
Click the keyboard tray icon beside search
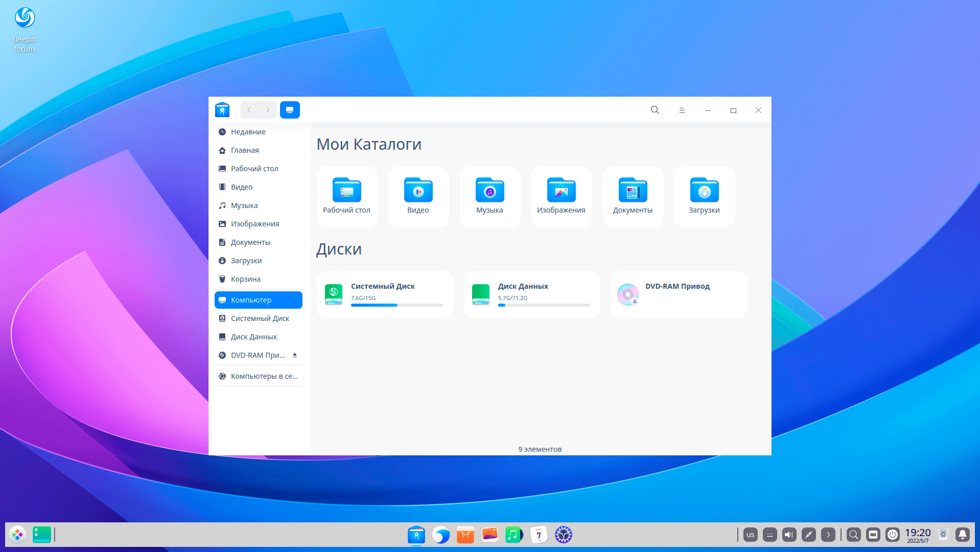(873, 535)
